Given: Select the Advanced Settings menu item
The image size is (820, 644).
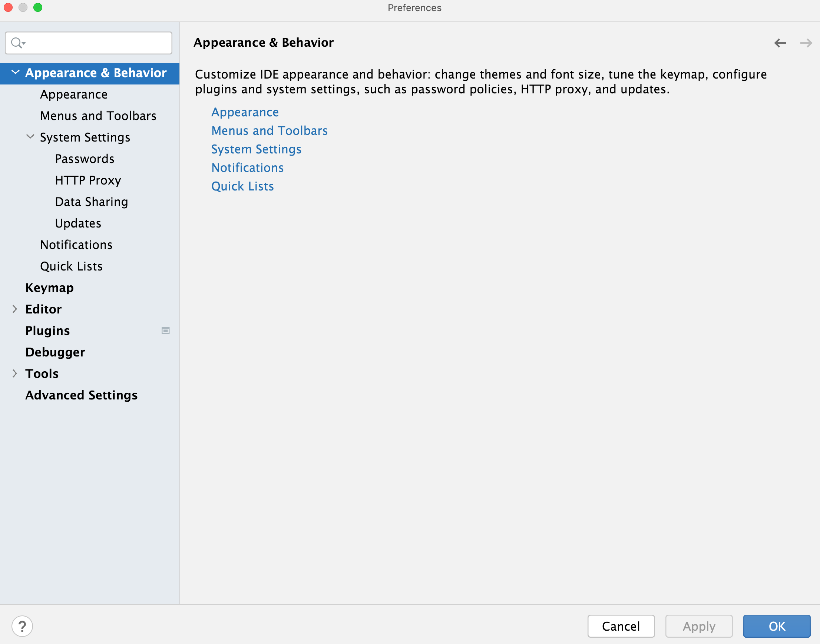Looking at the screenshot, I should (x=81, y=395).
